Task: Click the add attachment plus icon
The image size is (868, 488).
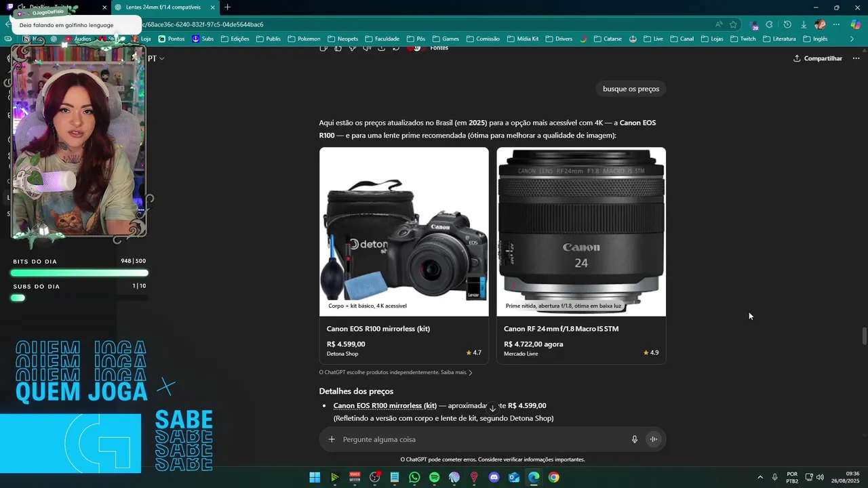Action: coord(332,439)
